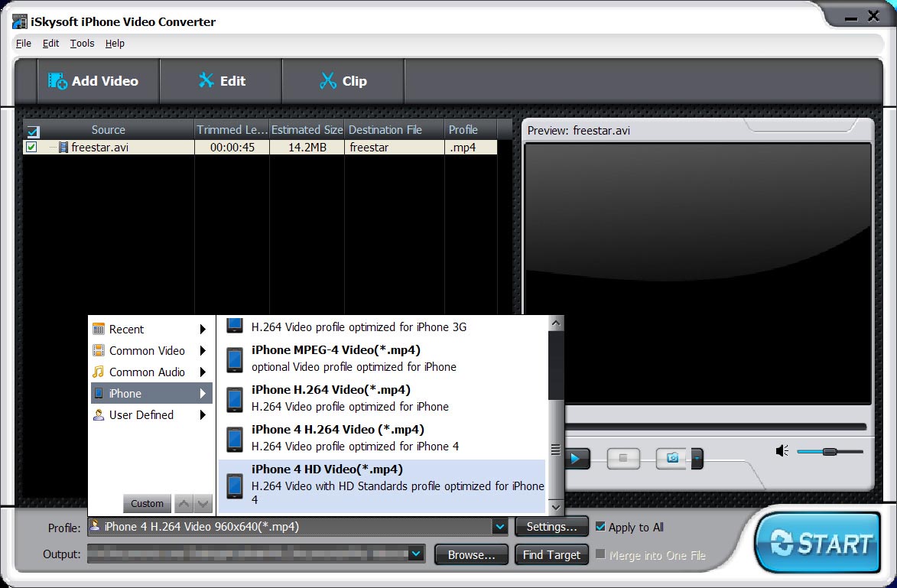Take a snapshot of the preview

pyautogui.click(x=673, y=458)
